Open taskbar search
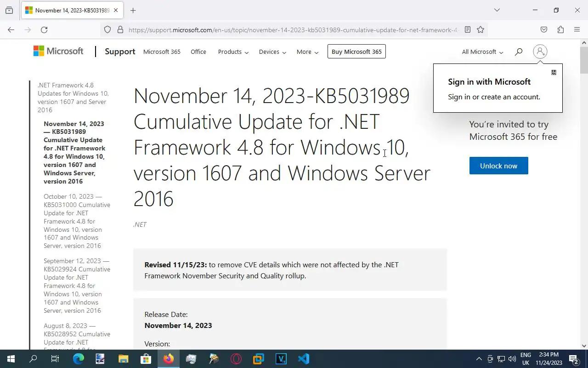The height and width of the screenshot is (368, 588). (33, 359)
